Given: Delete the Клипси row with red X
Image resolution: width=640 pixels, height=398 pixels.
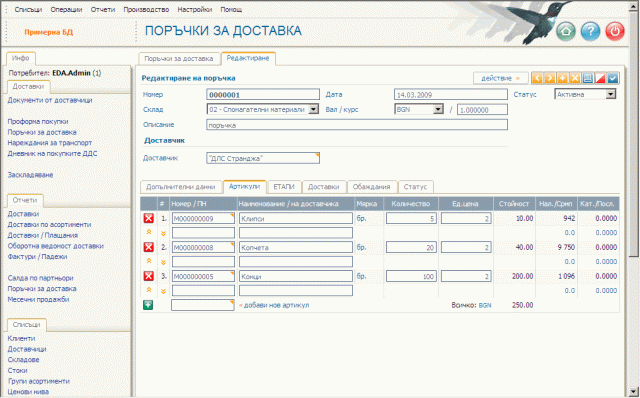Looking at the screenshot, I should tap(149, 218).
